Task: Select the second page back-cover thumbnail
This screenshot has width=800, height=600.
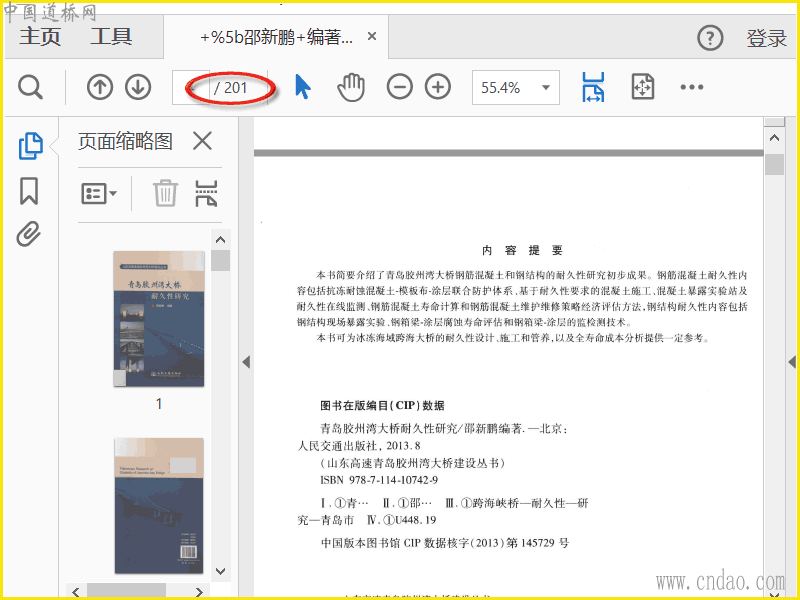Action: 159,506
